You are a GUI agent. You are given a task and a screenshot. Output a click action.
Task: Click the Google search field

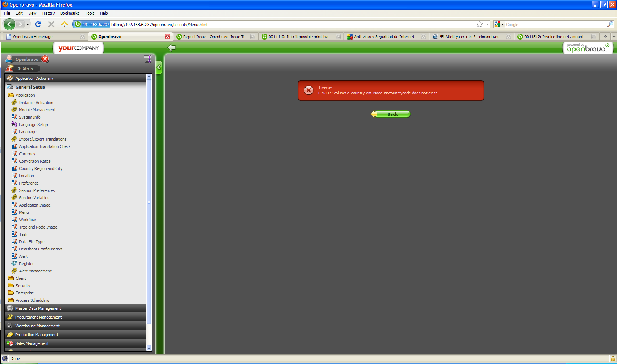[555, 25]
